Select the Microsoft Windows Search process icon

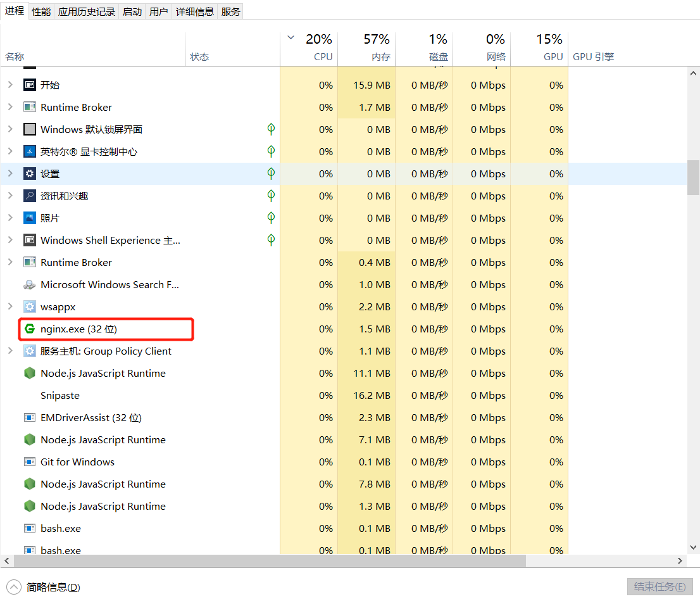point(30,284)
